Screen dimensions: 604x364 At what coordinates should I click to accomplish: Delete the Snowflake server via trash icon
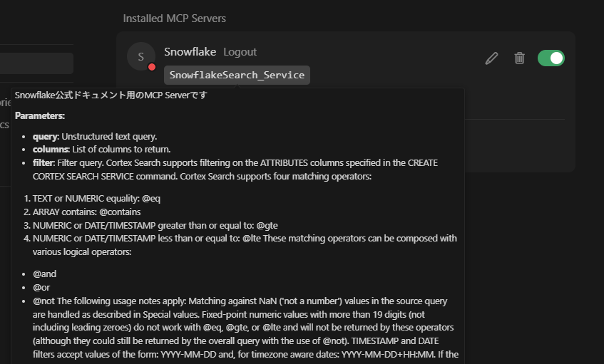click(519, 58)
